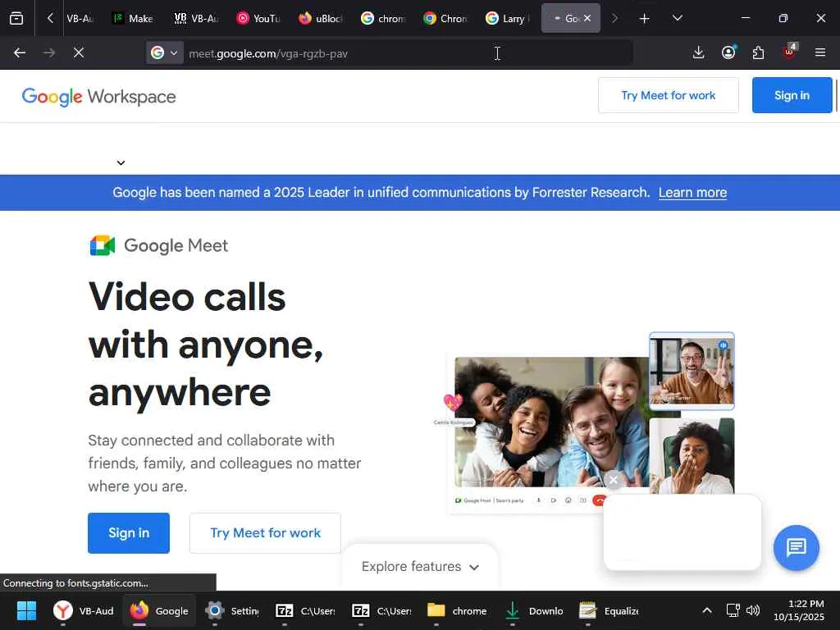Click the network icon in system tray
Image resolution: width=840 pixels, height=630 pixels.
(x=733, y=610)
